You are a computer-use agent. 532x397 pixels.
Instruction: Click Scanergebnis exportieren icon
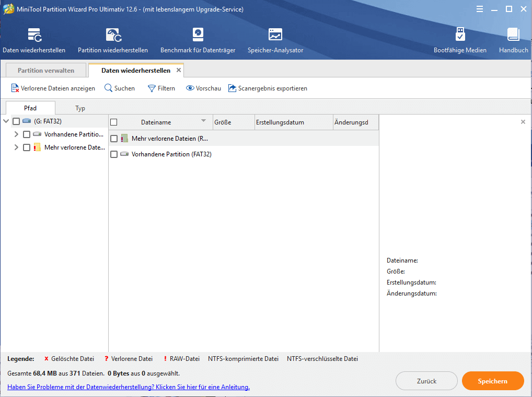pos(232,88)
